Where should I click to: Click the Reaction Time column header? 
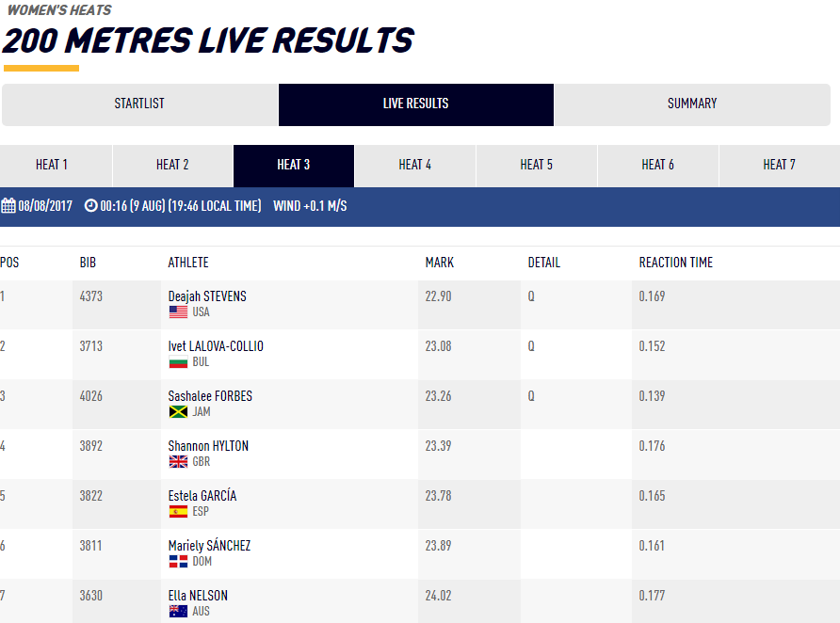(675, 263)
